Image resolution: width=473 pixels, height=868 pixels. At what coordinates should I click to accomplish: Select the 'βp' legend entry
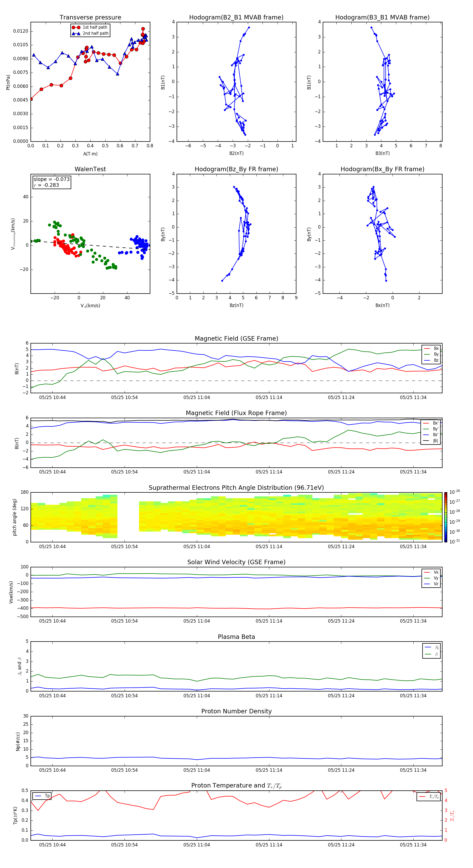click(x=431, y=647)
